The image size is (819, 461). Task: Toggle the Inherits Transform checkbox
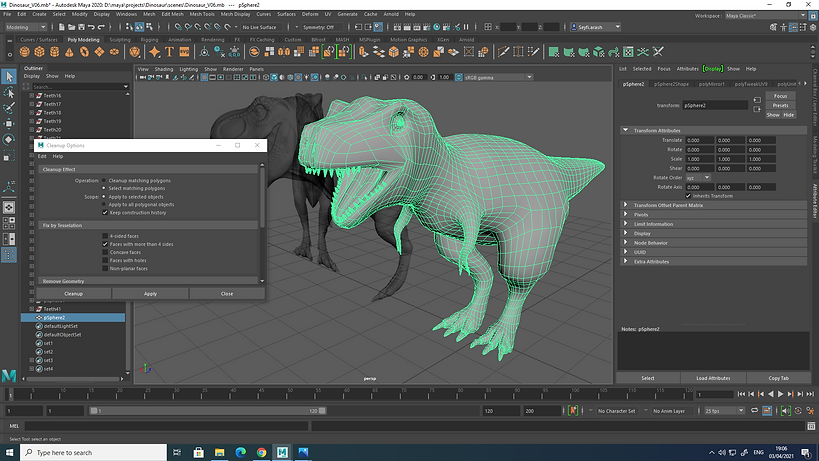(688, 196)
